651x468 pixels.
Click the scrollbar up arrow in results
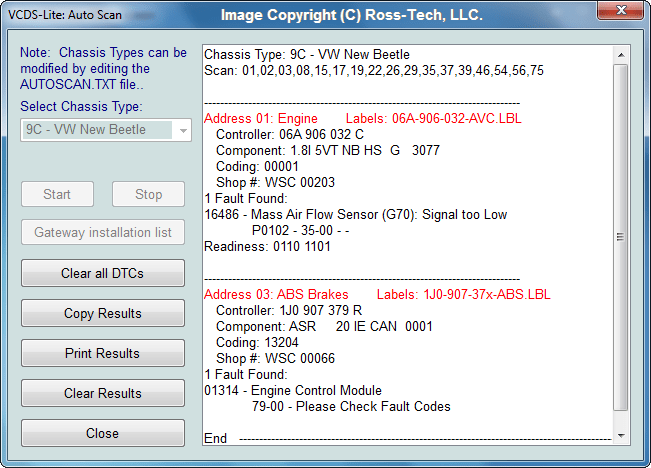coord(621,55)
